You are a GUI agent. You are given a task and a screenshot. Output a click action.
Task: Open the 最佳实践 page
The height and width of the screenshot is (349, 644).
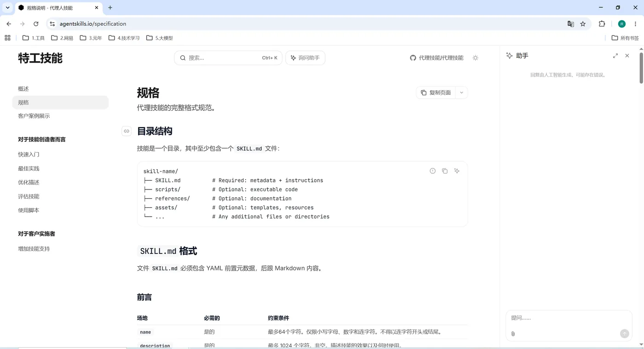click(29, 168)
